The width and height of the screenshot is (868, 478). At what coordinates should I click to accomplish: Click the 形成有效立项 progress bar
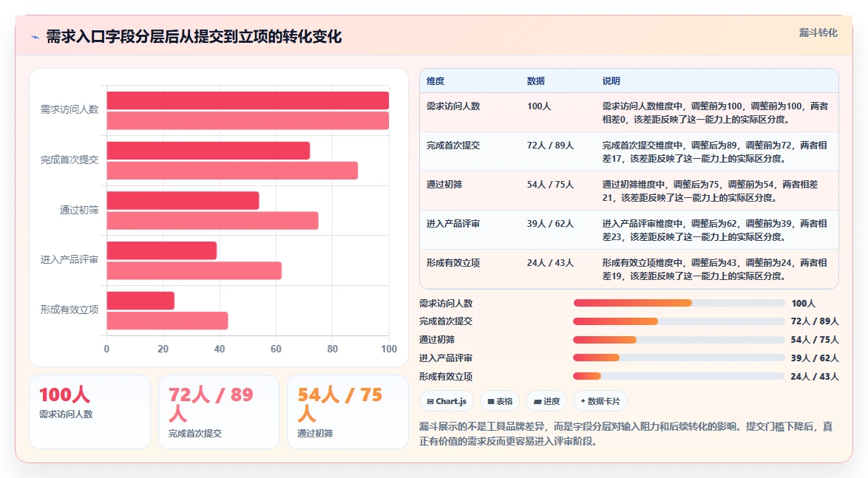(679, 376)
